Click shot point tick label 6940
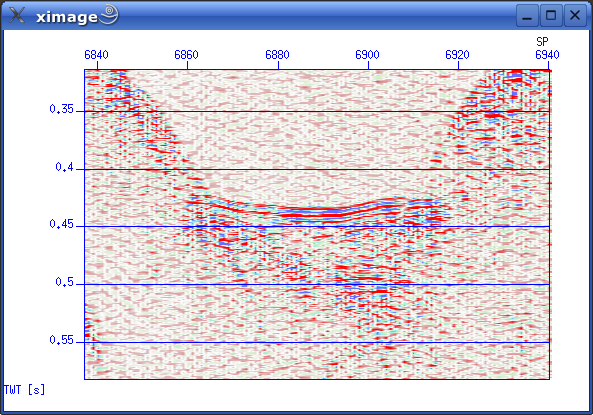593x415 pixels. coord(547,55)
